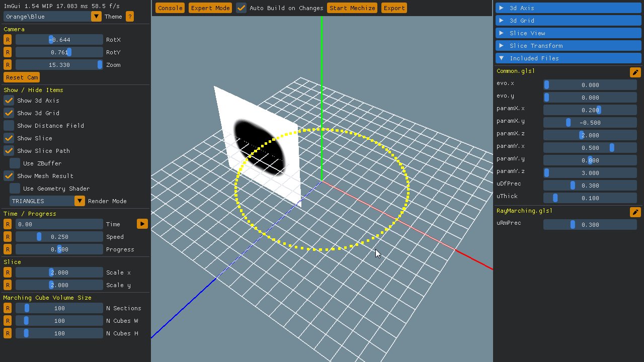Screen dimensions: 644x362
Task: Disable the Show 3d Axis checkbox
Action: pos(9,100)
